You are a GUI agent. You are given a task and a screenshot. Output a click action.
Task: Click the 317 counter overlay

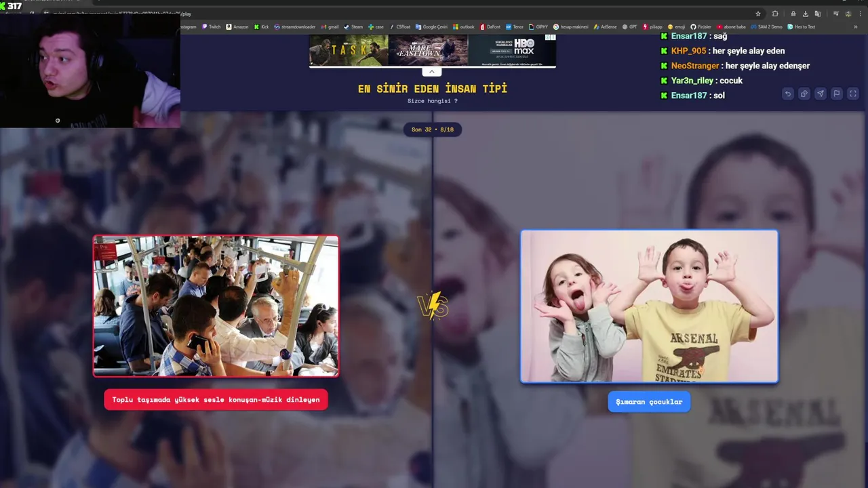tap(12, 6)
